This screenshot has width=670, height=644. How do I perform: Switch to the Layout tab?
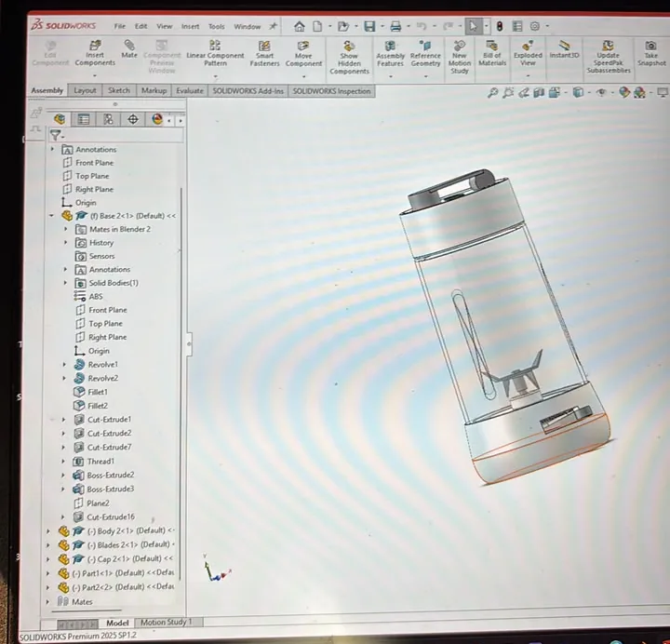(x=85, y=90)
